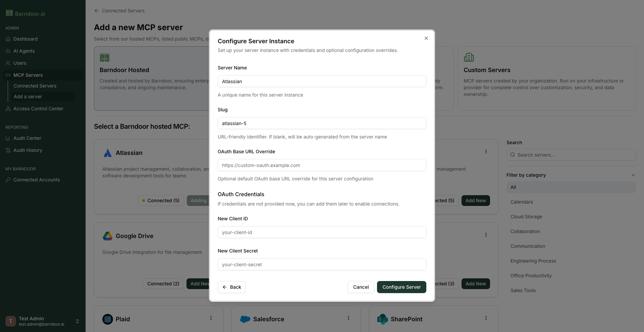This screenshot has height=332, width=644.
Task: Click Google Drive Connected (2) button
Action: (x=163, y=284)
